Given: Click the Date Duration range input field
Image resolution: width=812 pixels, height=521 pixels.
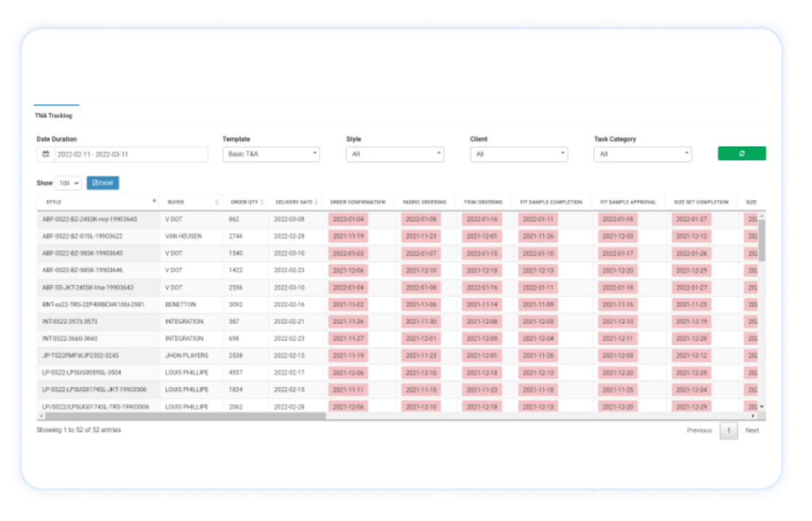Looking at the screenshot, I should coord(130,154).
